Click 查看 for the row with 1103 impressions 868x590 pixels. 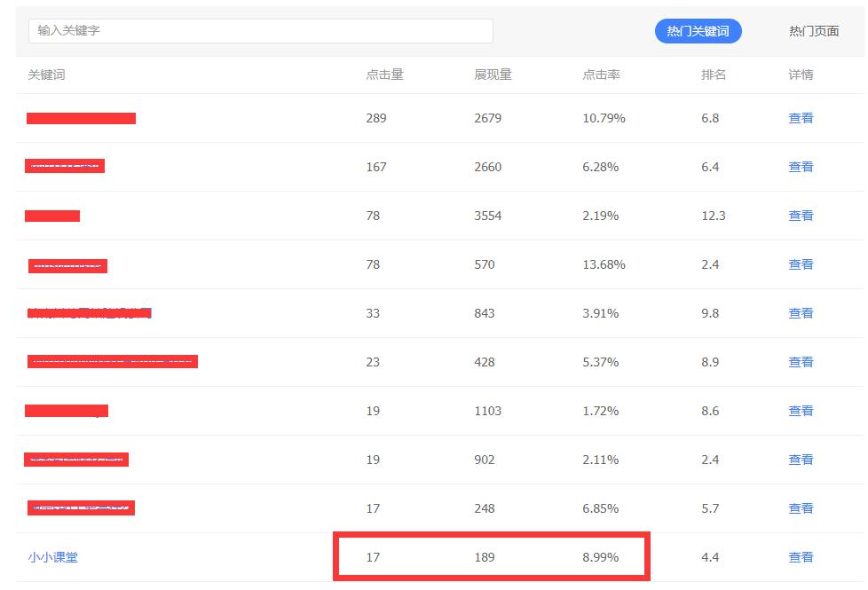coord(800,410)
